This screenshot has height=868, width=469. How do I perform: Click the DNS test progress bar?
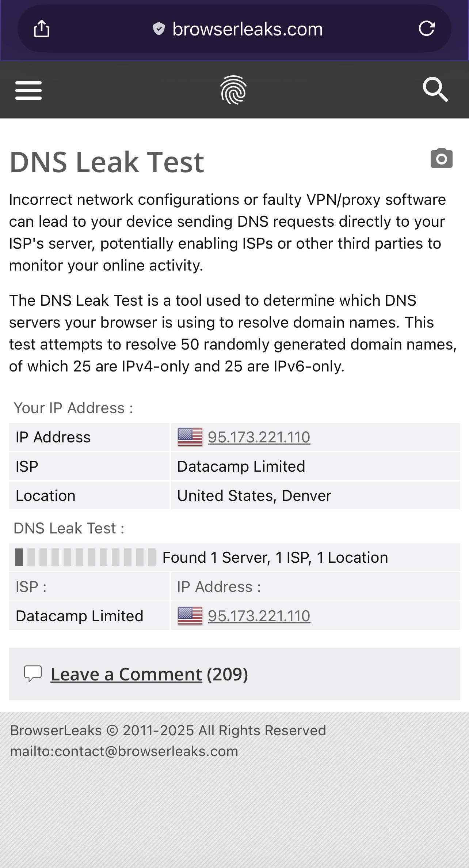pos(85,558)
